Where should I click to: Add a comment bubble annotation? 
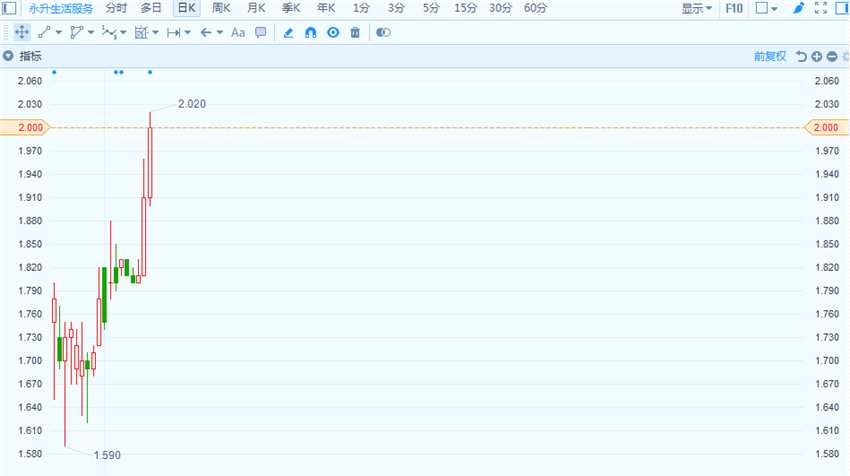point(261,33)
